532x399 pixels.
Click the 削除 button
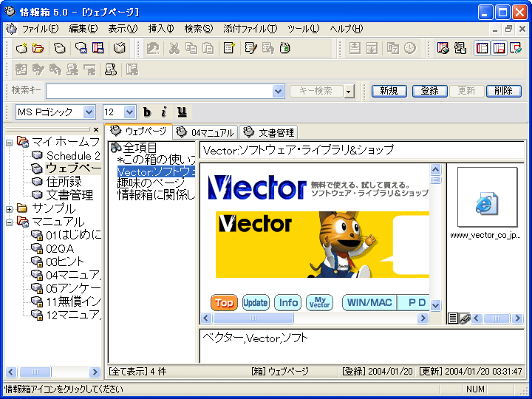click(504, 91)
